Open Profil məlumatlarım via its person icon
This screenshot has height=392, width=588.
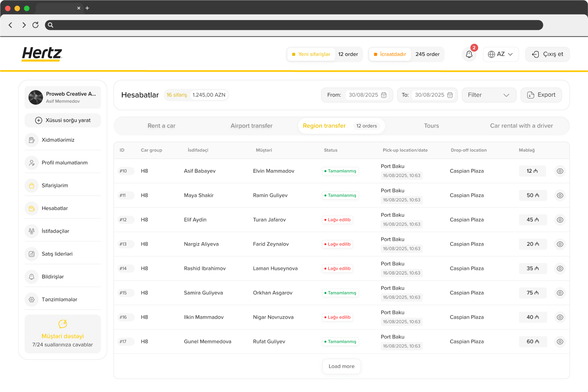point(31,163)
